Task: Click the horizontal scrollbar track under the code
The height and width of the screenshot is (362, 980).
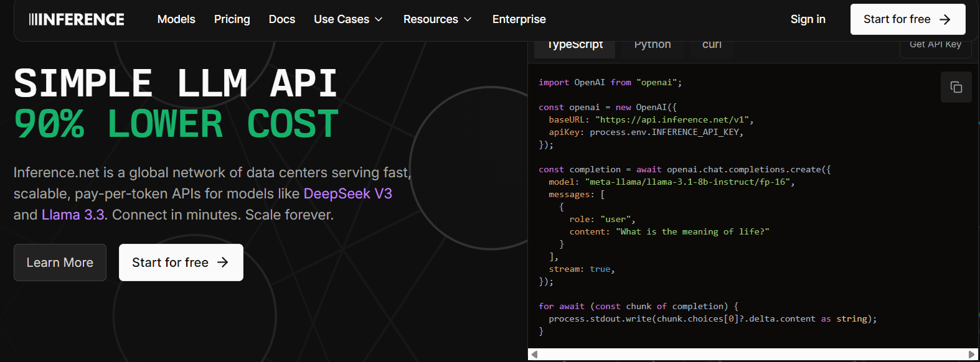Action: [x=753, y=355]
